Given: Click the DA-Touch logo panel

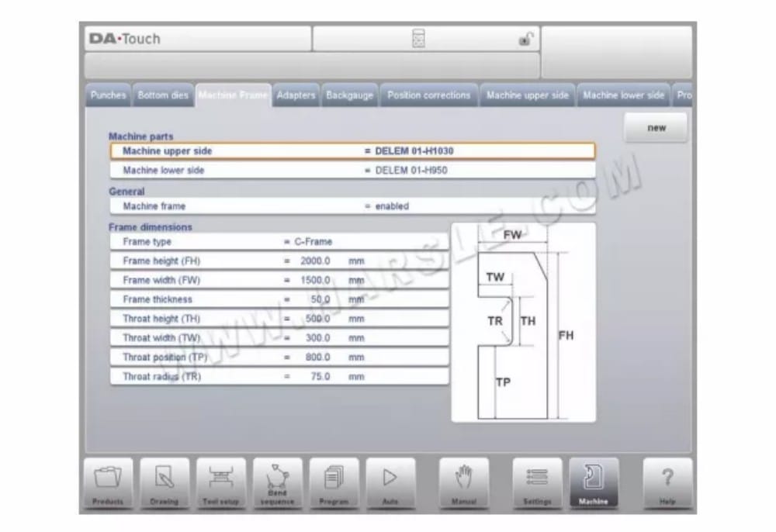Looking at the screenshot, I should point(198,39).
